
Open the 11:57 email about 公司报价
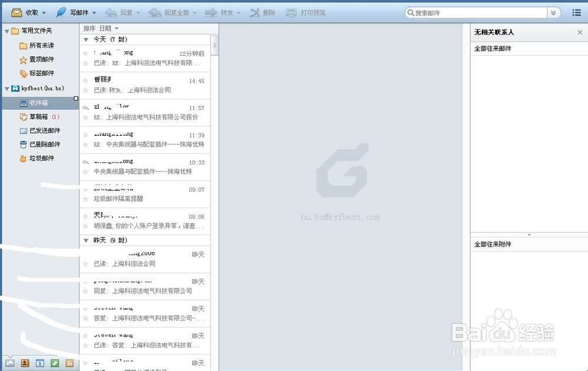coord(145,112)
